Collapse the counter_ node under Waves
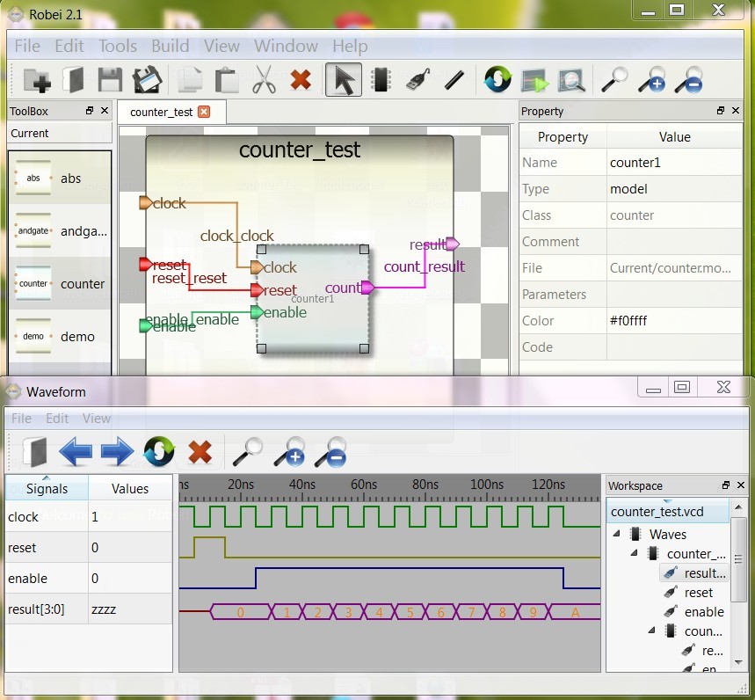Image resolution: width=755 pixels, height=700 pixels. pyautogui.click(x=634, y=553)
